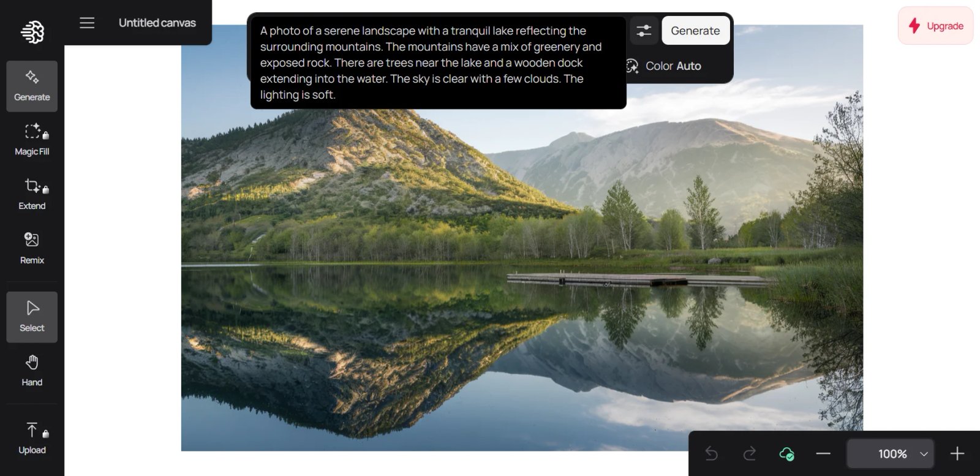The height and width of the screenshot is (476, 980).
Task: Zoom out with the minus button
Action: 823,454
